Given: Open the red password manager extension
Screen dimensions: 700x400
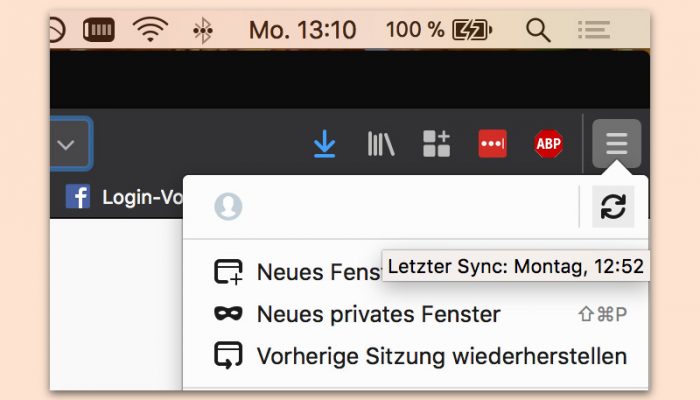Looking at the screenshot, I should [492, 144].
